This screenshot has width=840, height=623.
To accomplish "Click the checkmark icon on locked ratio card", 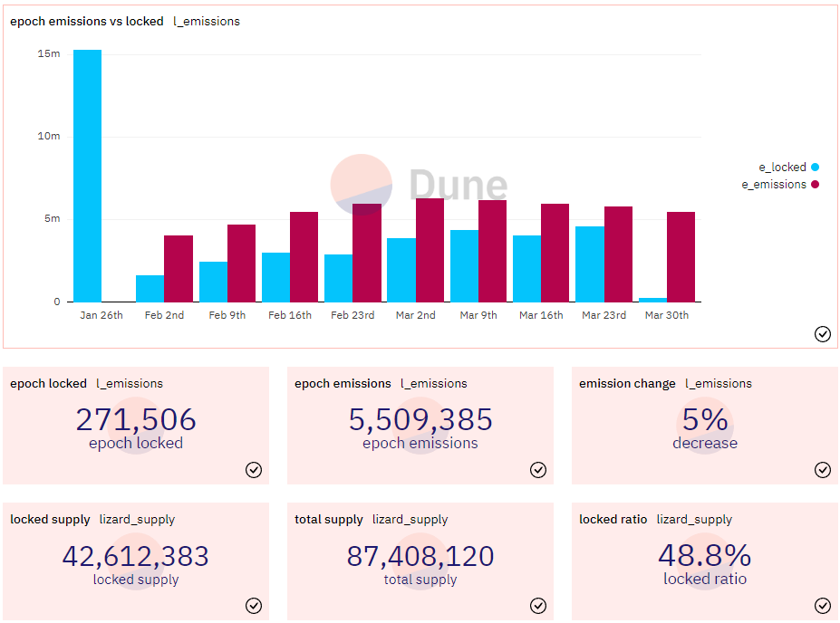I will [822, 606].
